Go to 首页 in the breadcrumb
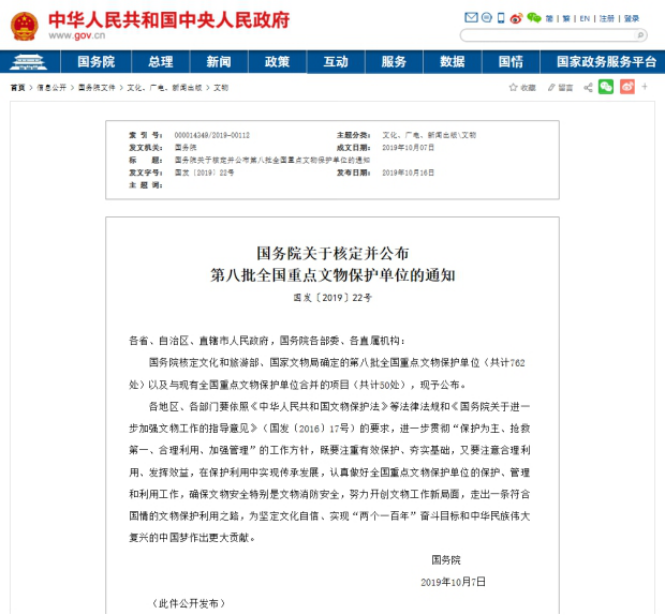 point(18,88)
